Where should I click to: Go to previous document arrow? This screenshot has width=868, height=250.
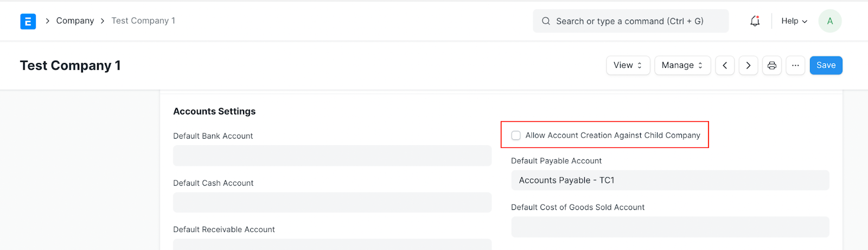tap(725, 65)
